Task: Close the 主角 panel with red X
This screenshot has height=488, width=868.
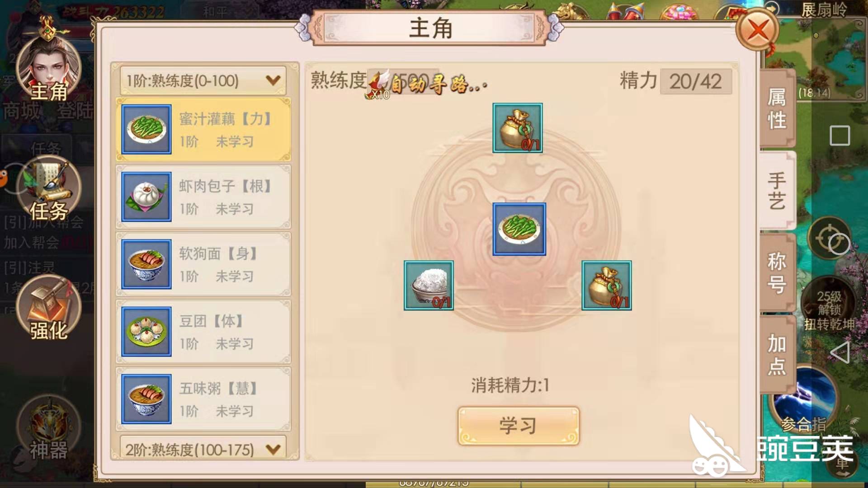Action: 757,30
